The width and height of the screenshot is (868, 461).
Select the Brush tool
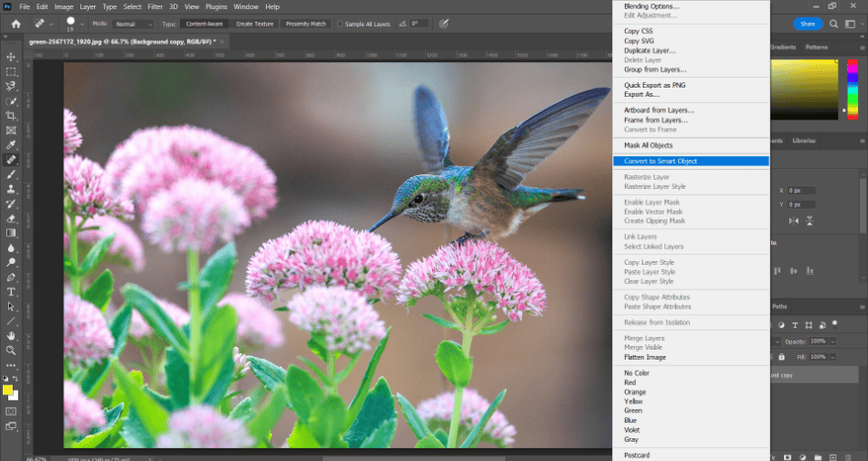11,174
